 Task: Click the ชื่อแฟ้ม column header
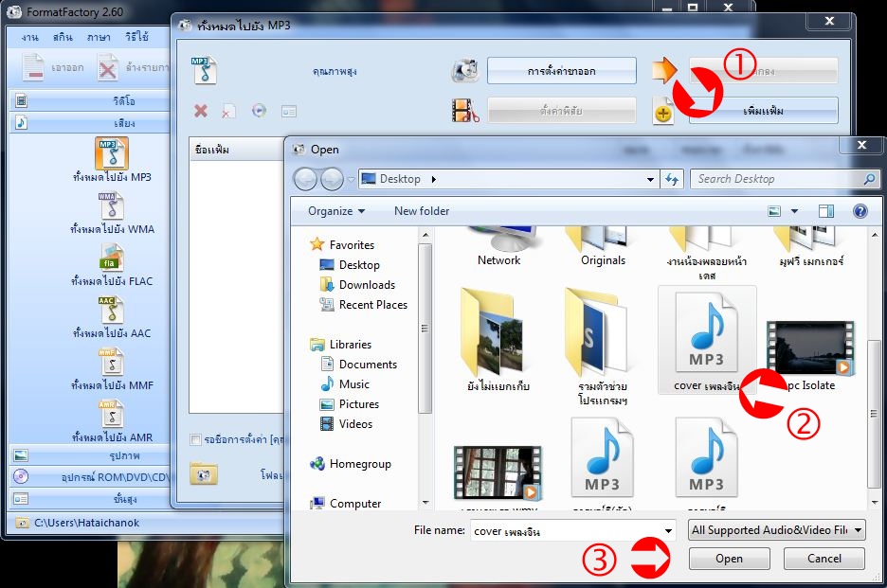pos(237,150)
